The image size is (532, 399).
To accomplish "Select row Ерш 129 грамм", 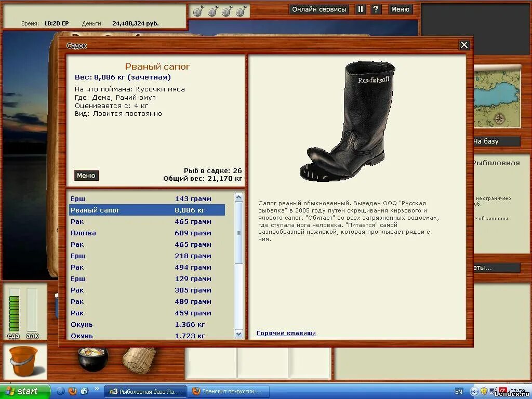I will click(147, 279).
